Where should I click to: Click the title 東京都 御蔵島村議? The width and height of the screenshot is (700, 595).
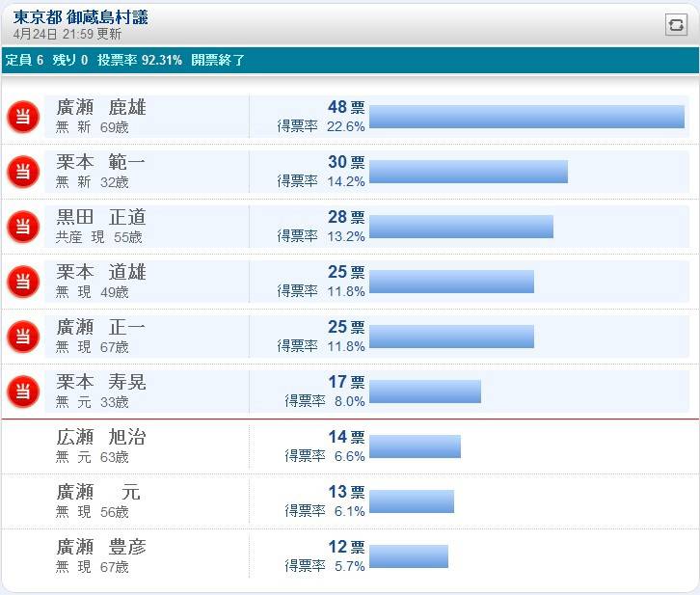tap(81, 17)
